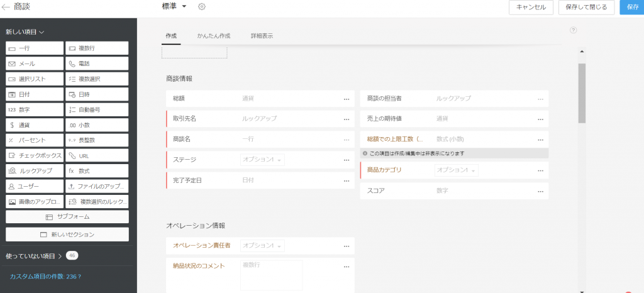Pick the 日付 field type
The image size is (644, 293).
click(35, 94)
